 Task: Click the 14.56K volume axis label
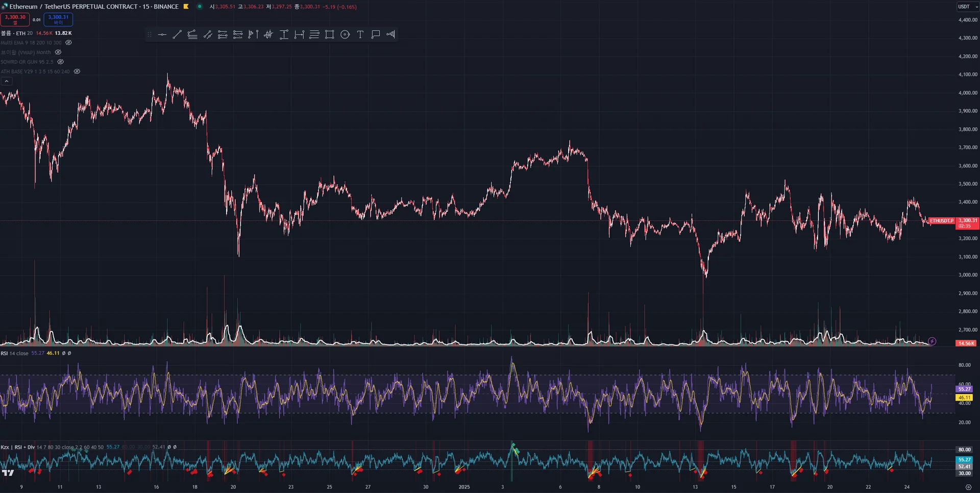966,343
